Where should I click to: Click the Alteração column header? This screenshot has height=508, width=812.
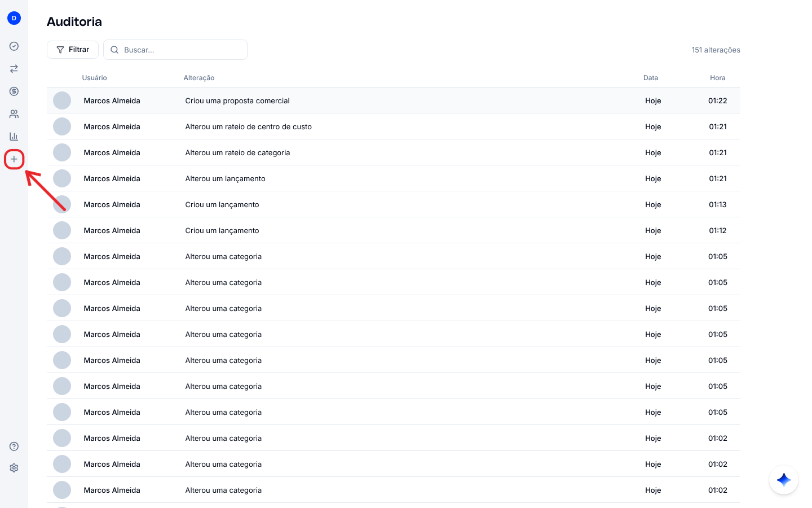tap(199, 78)
